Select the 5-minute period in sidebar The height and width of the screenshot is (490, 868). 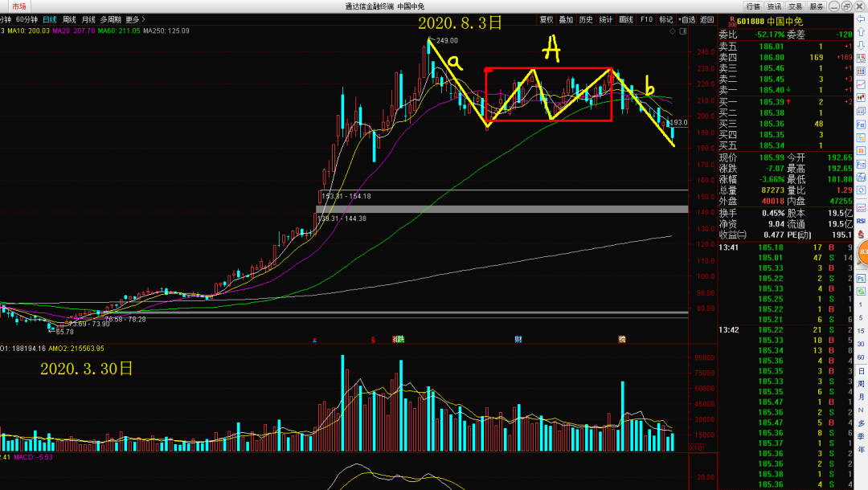pyautogui.click(x=861, y=318)
